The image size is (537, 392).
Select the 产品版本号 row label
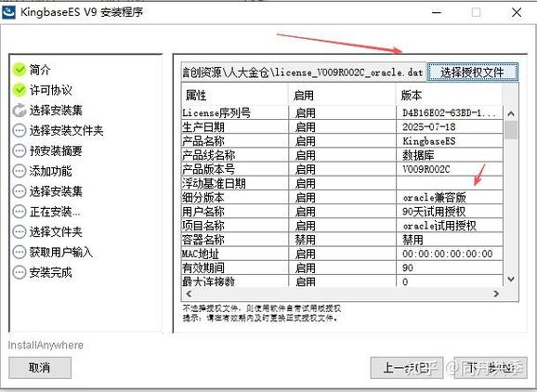point(208,169)
